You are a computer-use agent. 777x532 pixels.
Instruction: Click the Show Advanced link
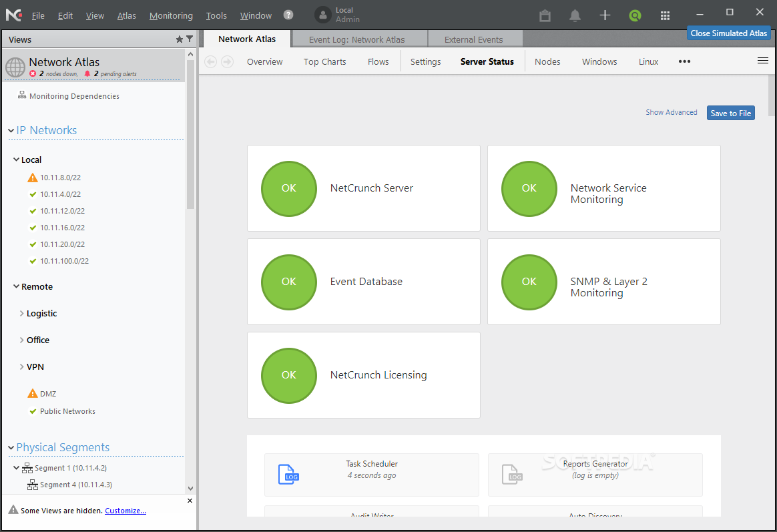pos(671,112)
